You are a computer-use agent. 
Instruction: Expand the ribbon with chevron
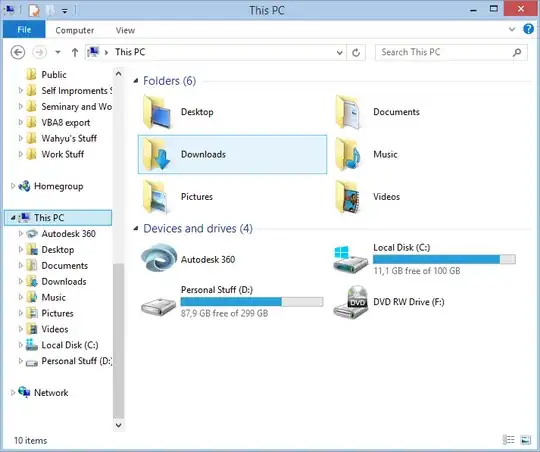pyautogui.click(x=512, y=29)
